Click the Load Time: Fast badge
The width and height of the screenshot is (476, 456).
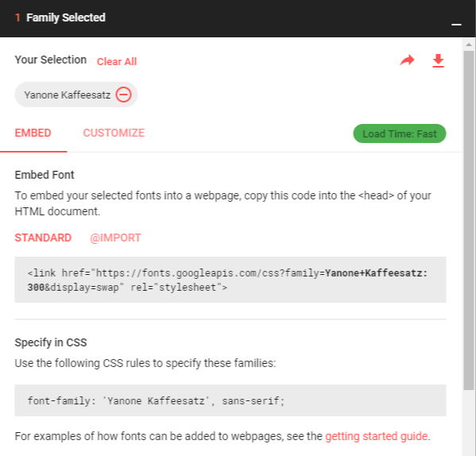point(400,133)
